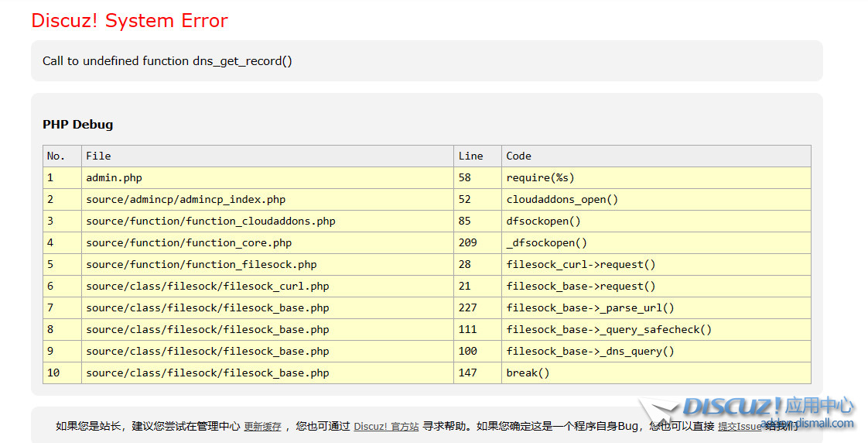Click the Code column header
This screenshot has height=443, width=868.
(518, 156)
